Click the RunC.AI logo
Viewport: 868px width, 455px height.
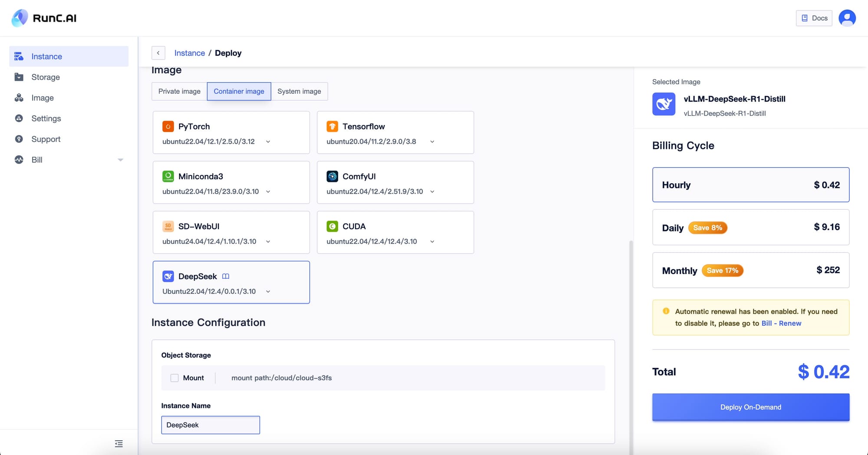pyautogui.click(x=44, y=18)
